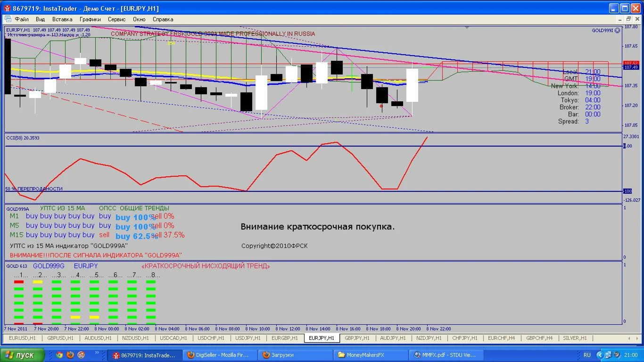Image resolution: width=644 pixels, height=362 pixels.
Task: Open the Файл menu
Action: [x=22, y=19]
